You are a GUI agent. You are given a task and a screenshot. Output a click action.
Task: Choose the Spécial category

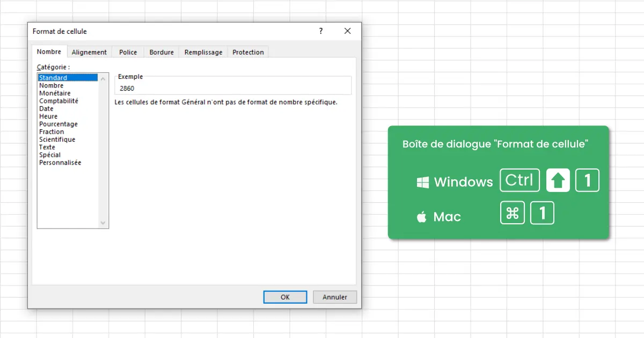click(x=68, y=155)
